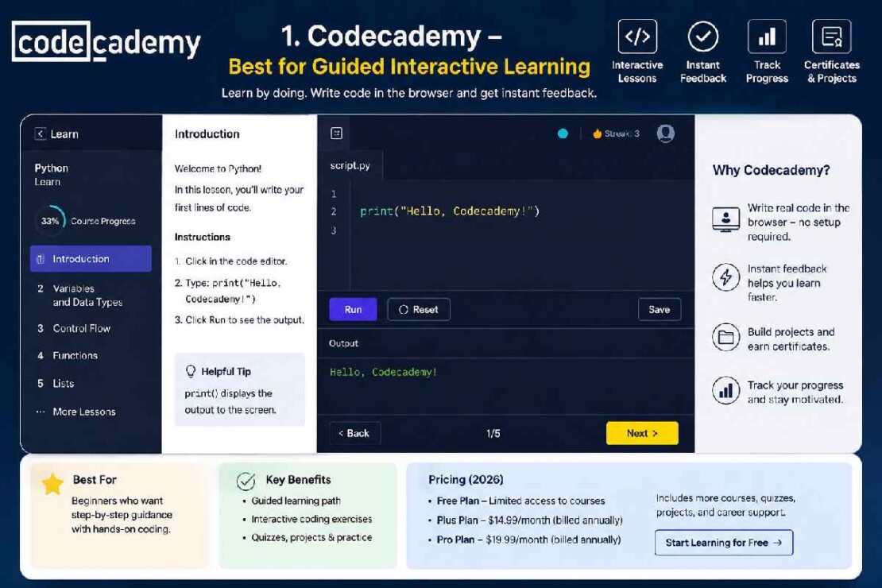Click the code line print("Hello, Codecademy!")
This screenshot has height=588, width=882.
click(x=450, y=211)
